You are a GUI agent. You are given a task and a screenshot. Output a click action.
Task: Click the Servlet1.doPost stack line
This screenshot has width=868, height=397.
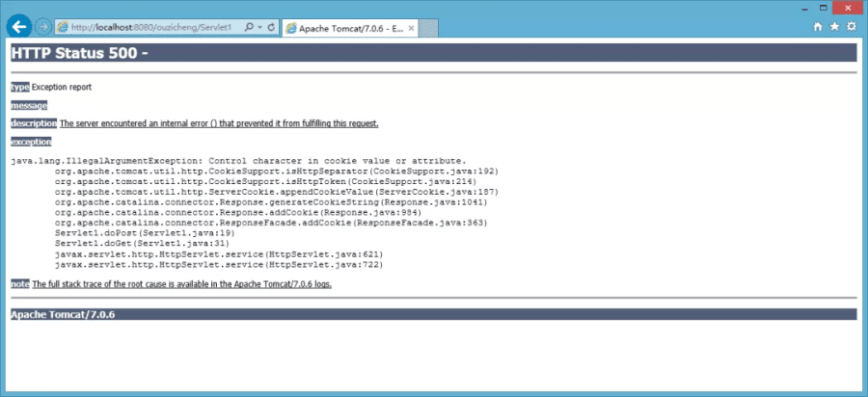[x=145, y=233]
